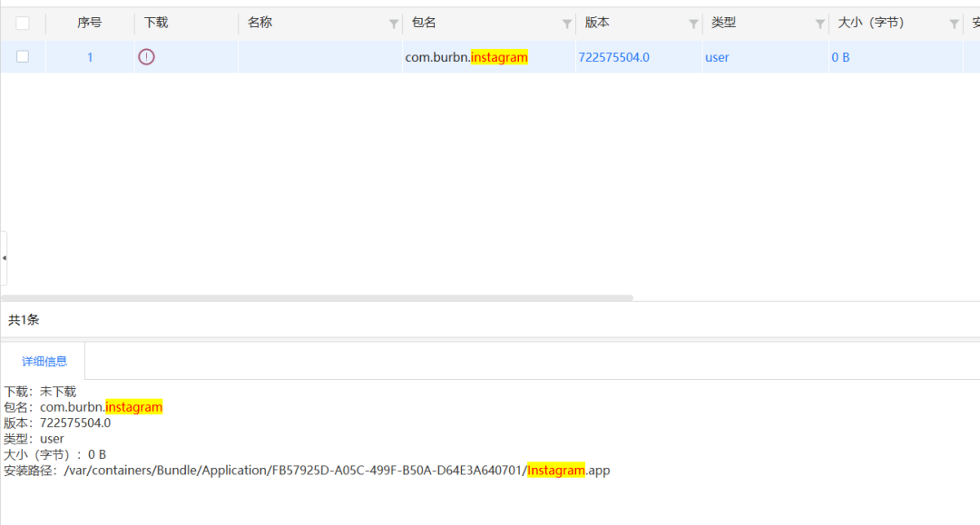Viewport: 980px width, 525px height.
Task: Click the 下载 column header
Action: coord(156,23)
